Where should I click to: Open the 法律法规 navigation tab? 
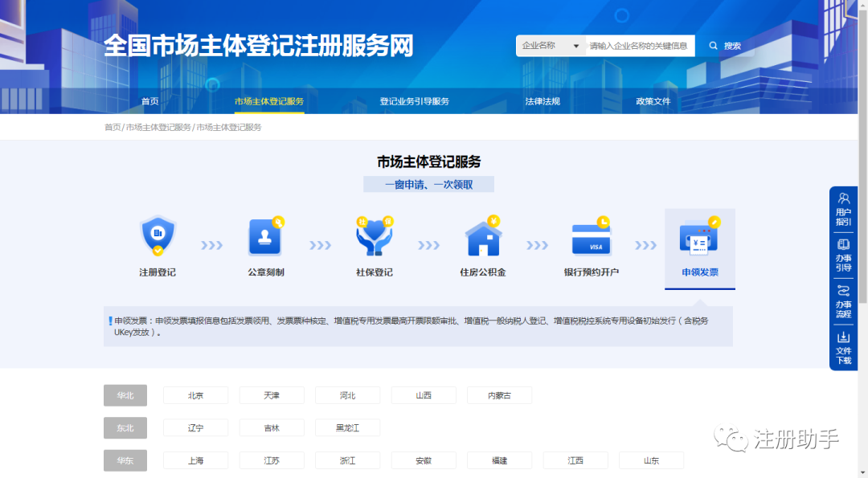click(542, 101)
